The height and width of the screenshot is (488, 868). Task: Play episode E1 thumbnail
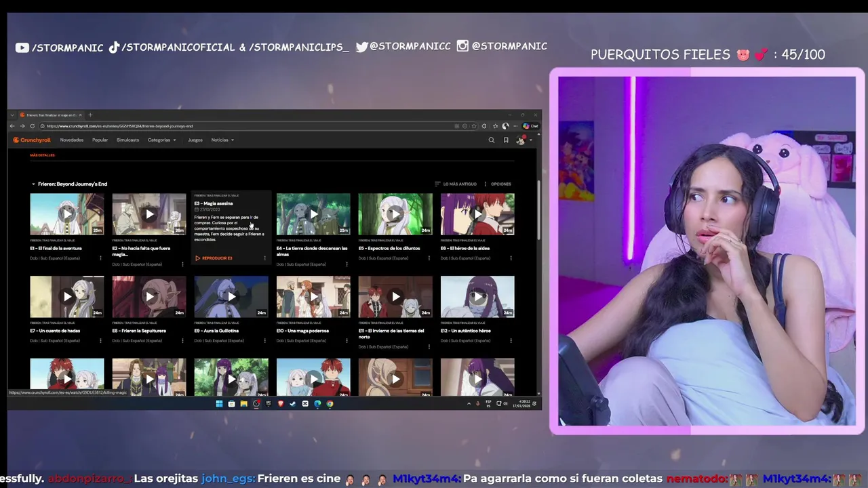(x=67, y=214)
